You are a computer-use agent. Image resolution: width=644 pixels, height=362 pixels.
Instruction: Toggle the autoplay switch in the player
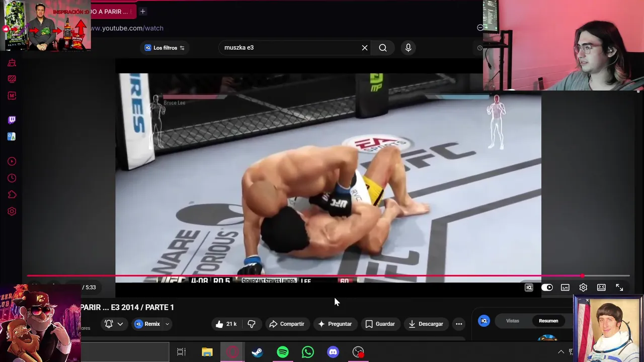tap(547, 288)
